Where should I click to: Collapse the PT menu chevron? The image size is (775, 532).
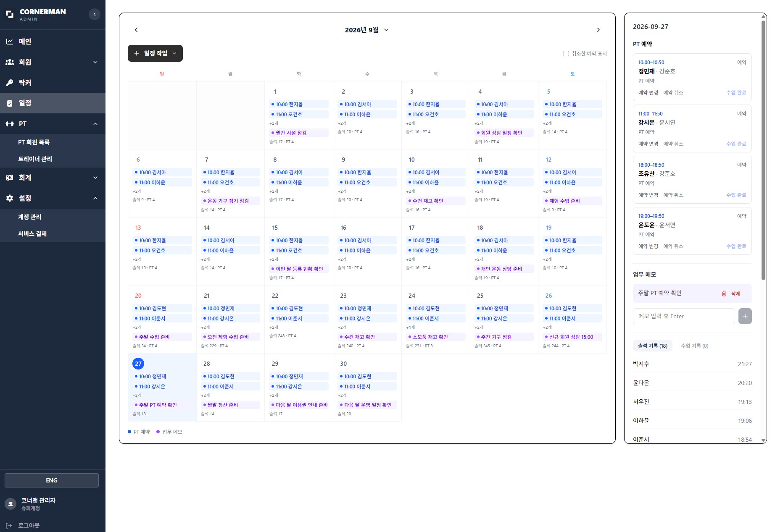pyautogui.click(x=95, y=124)
